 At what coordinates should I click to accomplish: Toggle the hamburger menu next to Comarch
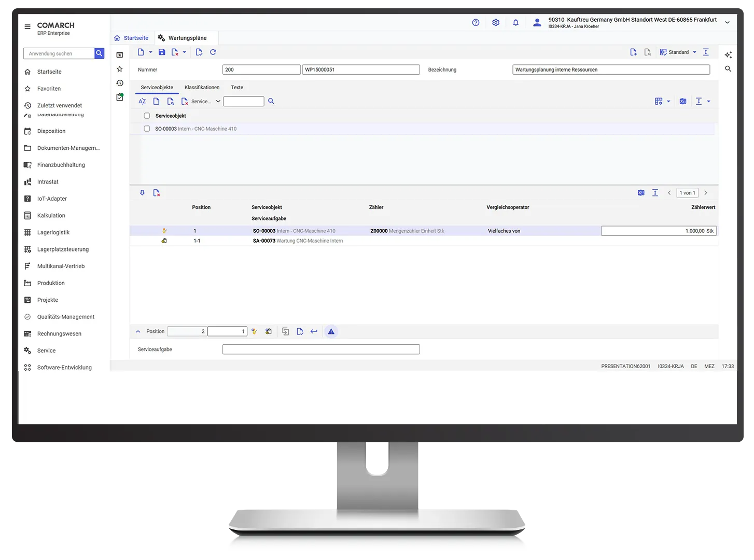point(27,26)
